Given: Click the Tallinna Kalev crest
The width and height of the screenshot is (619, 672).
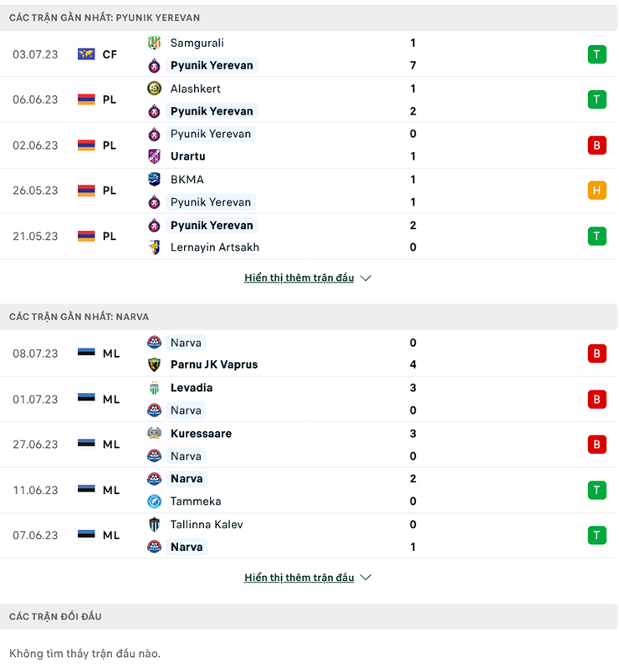Looking at the screenshot, I should point(154,525).
